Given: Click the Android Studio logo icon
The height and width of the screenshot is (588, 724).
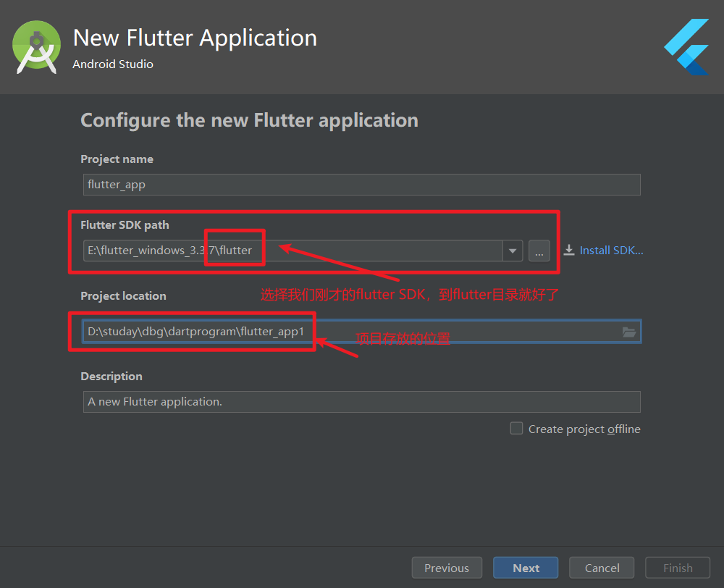Looking at the screenshot, I should (37, 48).
